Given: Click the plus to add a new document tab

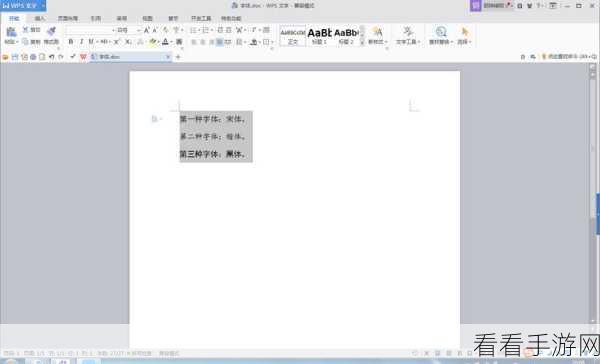Looking at the screenshot, I should (x=178, y=57).
